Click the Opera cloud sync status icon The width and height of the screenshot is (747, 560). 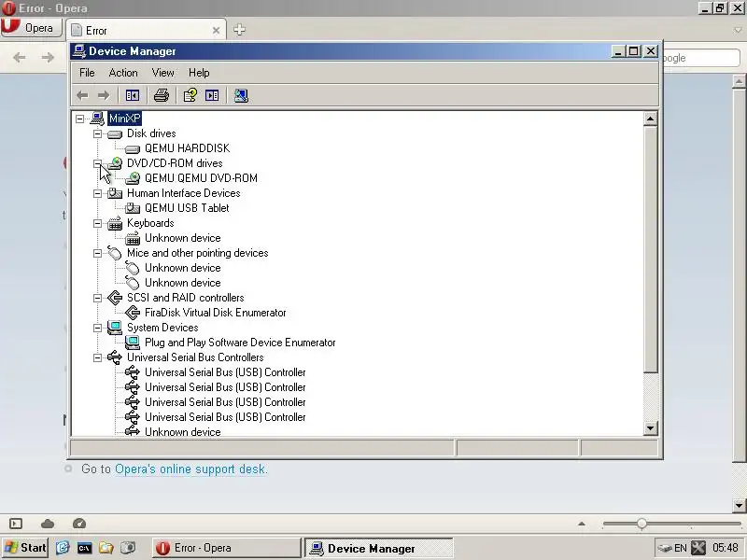click(48, 524)
